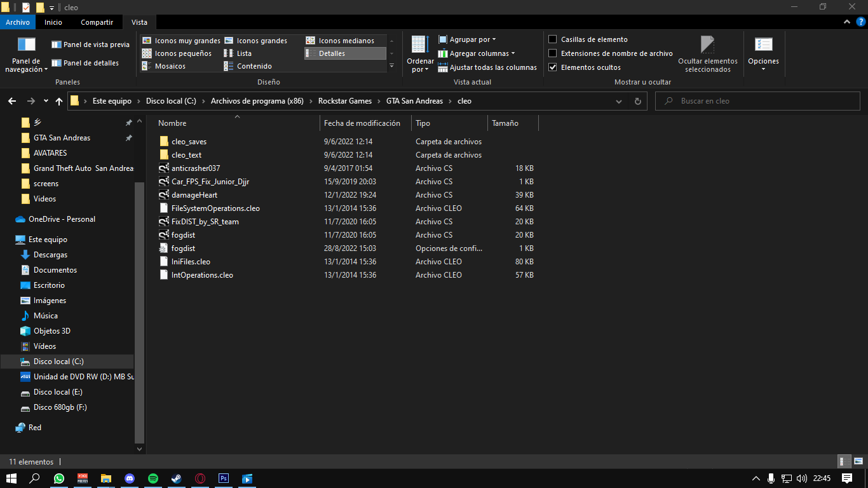
Task: Switch to large thumbnails view in status bar
Action: pos(857,462)
